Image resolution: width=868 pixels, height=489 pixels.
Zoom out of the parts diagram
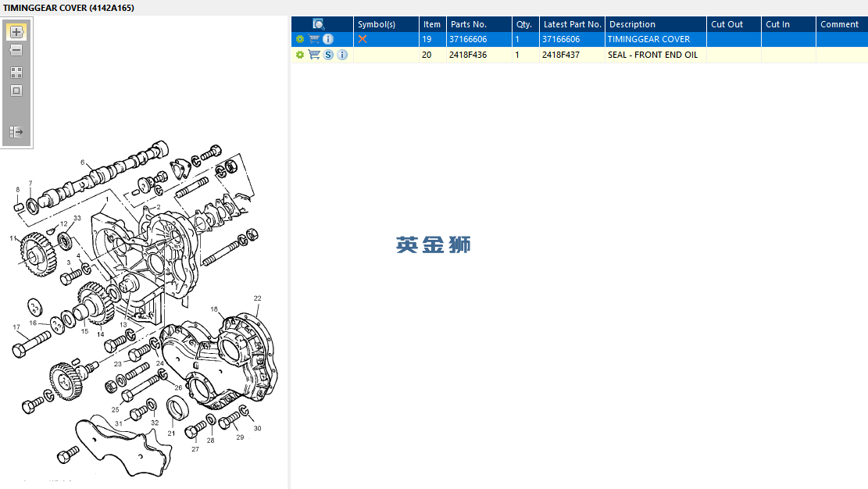click(16, 51)
